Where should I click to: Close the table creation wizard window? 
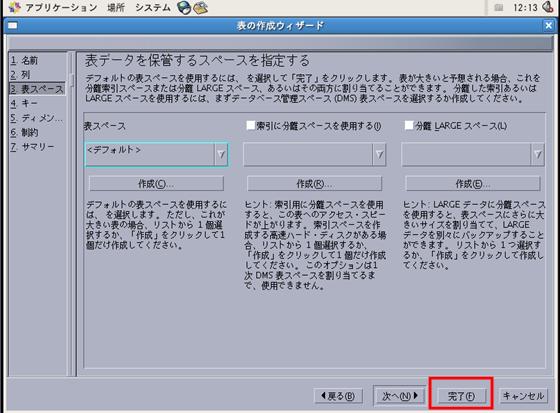tap(549, 26)
